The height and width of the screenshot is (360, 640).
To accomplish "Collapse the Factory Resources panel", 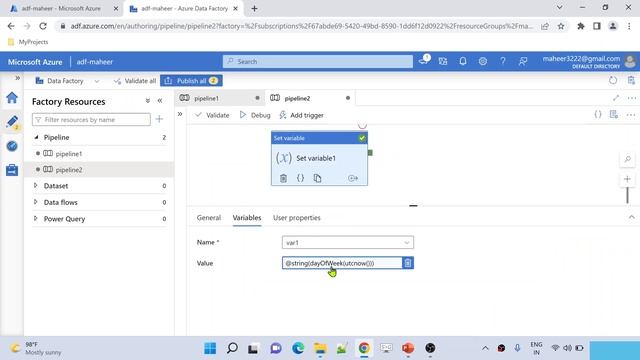I will 160,101.
